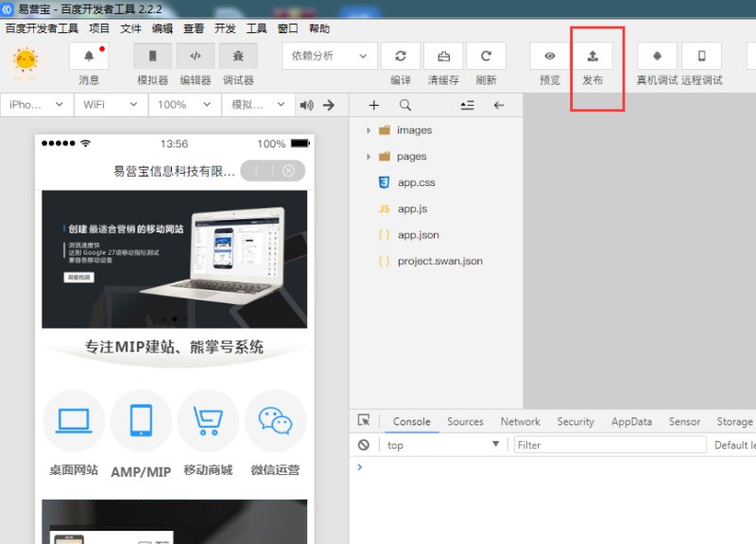Open 远程调试 remote debugging

(701, 57)
